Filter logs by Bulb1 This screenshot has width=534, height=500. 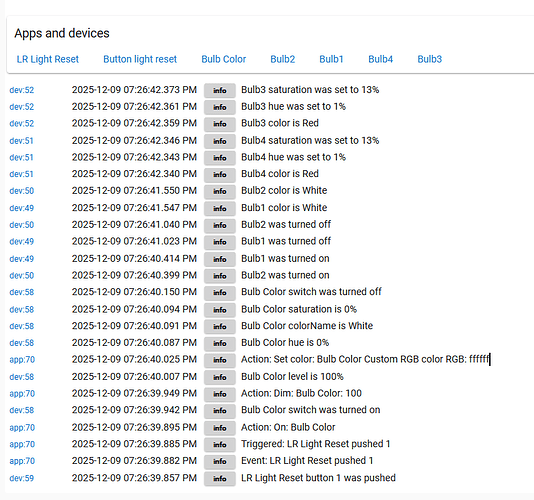click(x=331, y=59)
